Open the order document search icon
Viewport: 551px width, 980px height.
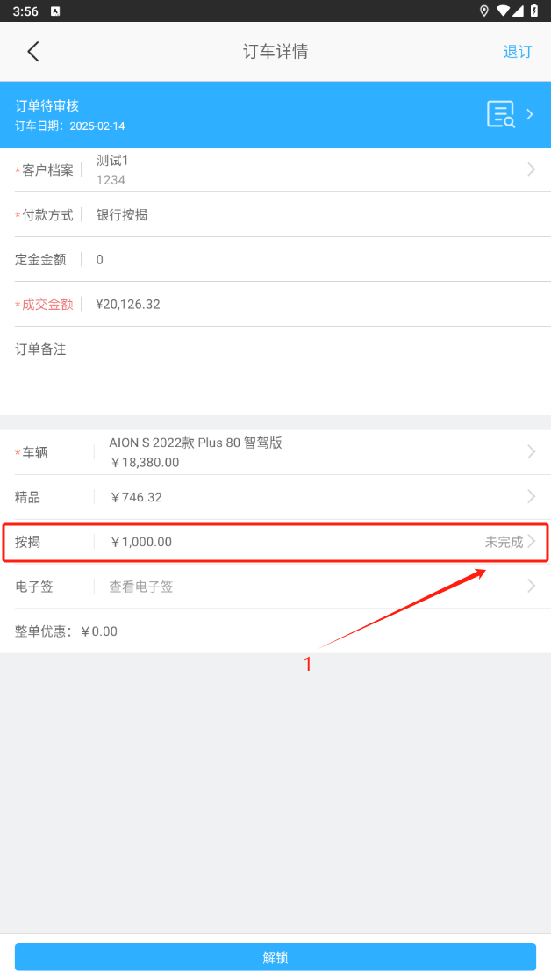pyautogui.click(x=501, y=114)
